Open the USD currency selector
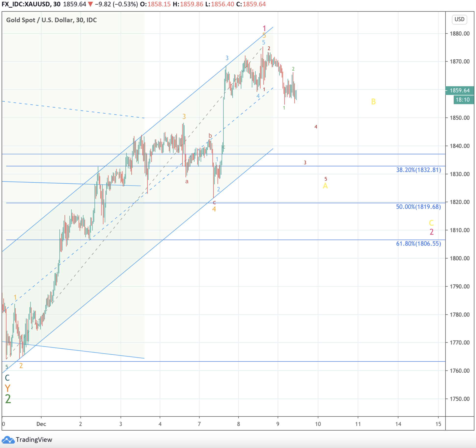Image resolution: width=476 pixels, height=448 pixels. (x=459, y=19)
